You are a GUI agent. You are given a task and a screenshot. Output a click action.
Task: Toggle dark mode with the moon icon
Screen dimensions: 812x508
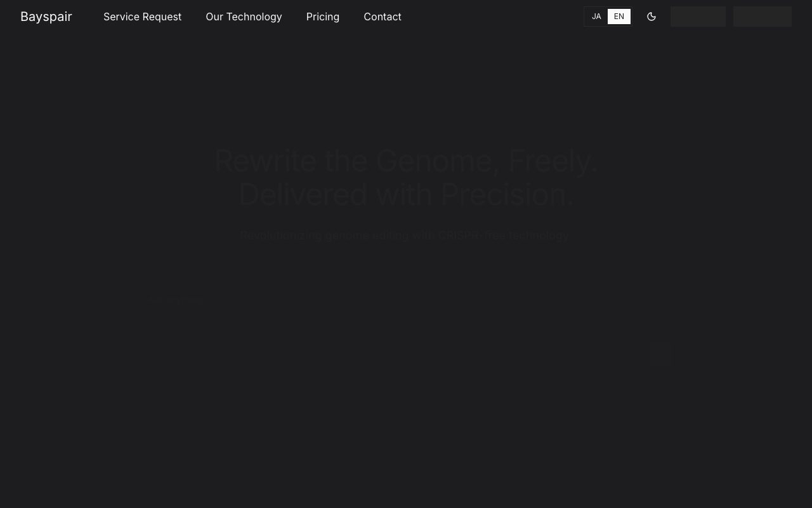pos(652,17)
